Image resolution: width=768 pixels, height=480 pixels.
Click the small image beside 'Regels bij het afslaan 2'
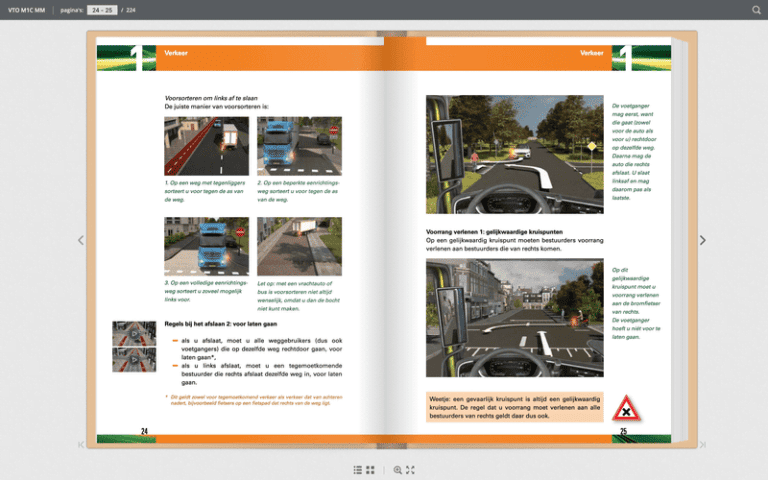point(133,347)
